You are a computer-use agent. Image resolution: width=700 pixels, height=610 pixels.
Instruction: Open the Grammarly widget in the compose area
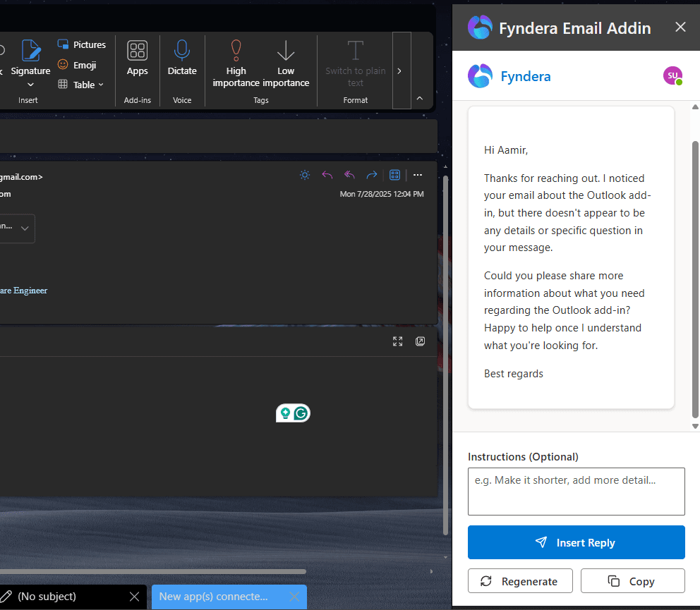(301, 414)
